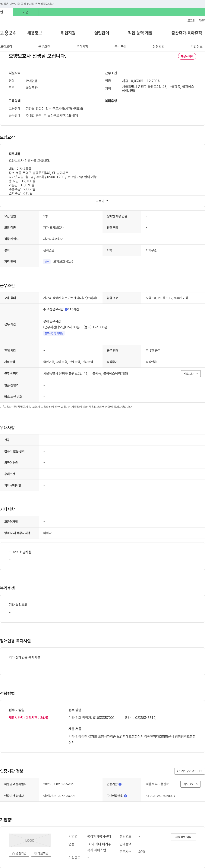Jump to the 근무조건 section tab
The width and height of the screenshot is (205, 868).
[44, 46]
